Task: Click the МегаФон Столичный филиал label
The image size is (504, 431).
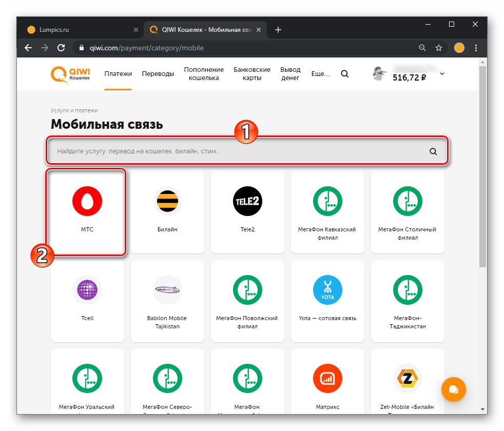Action: [x=407, y=233]
